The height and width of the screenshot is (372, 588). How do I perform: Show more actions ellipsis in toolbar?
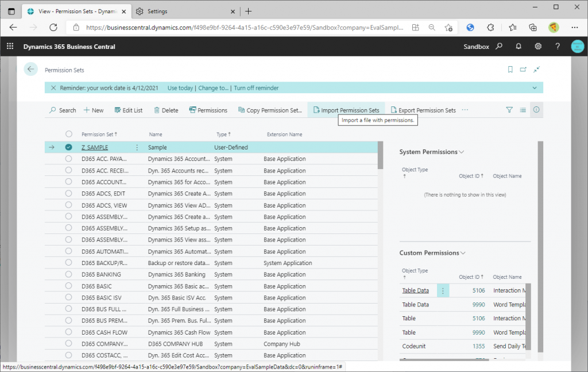coord(465,110)
